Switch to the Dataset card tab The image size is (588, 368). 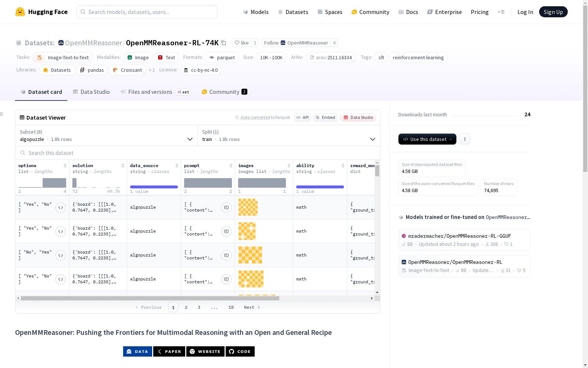pos(41,92)
